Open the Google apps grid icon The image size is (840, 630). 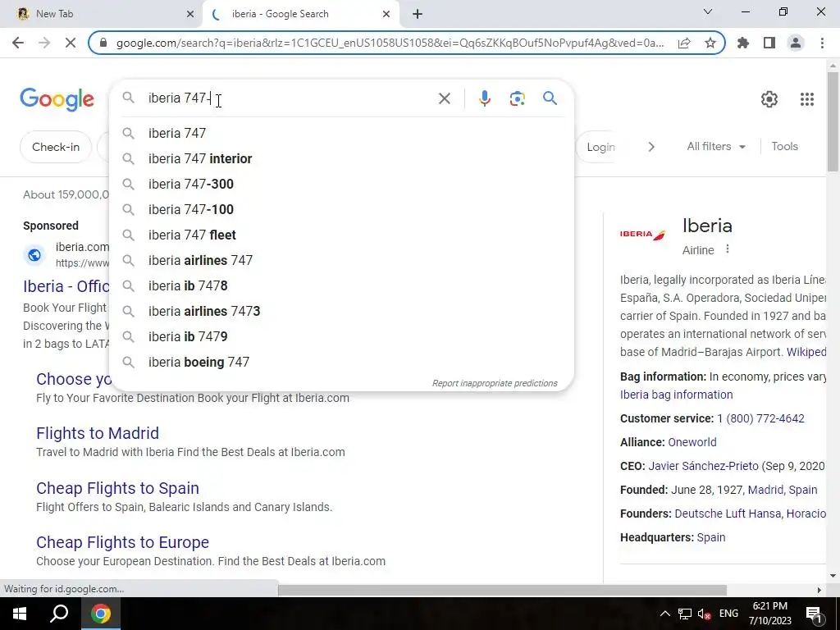[807, 98]
